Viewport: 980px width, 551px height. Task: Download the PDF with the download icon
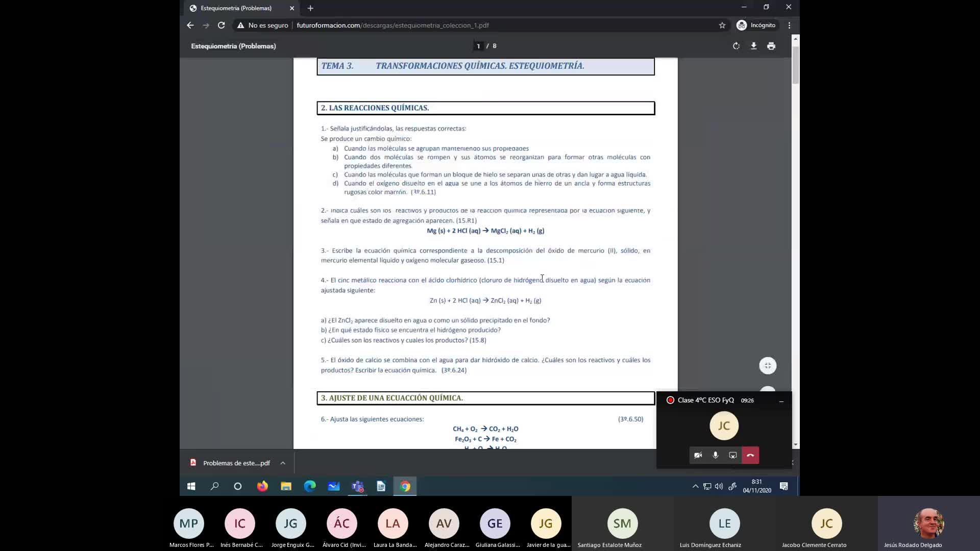(x=753, y=46)
